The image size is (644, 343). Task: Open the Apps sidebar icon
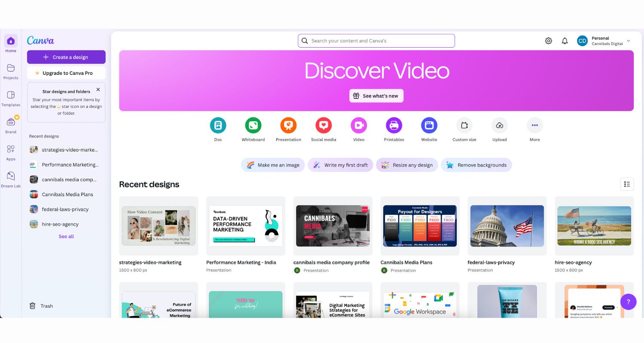(11, 149)
